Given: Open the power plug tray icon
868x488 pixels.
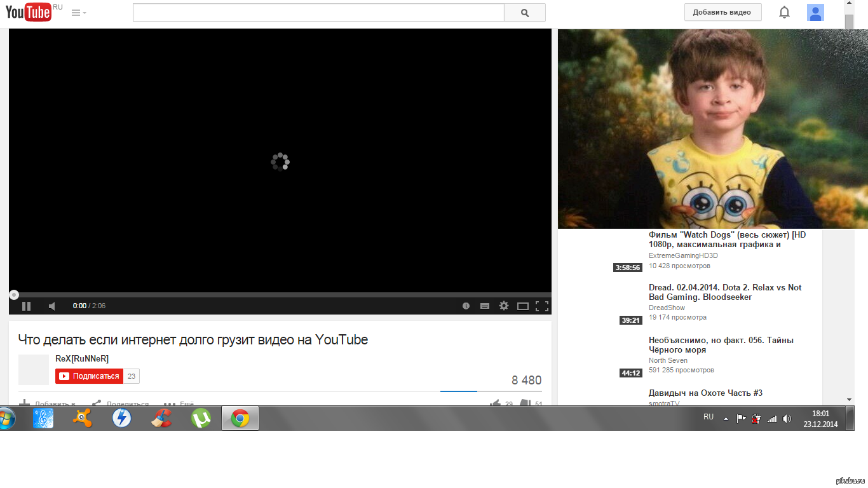Looking at the screenshot, I should (x=756, y=419).
